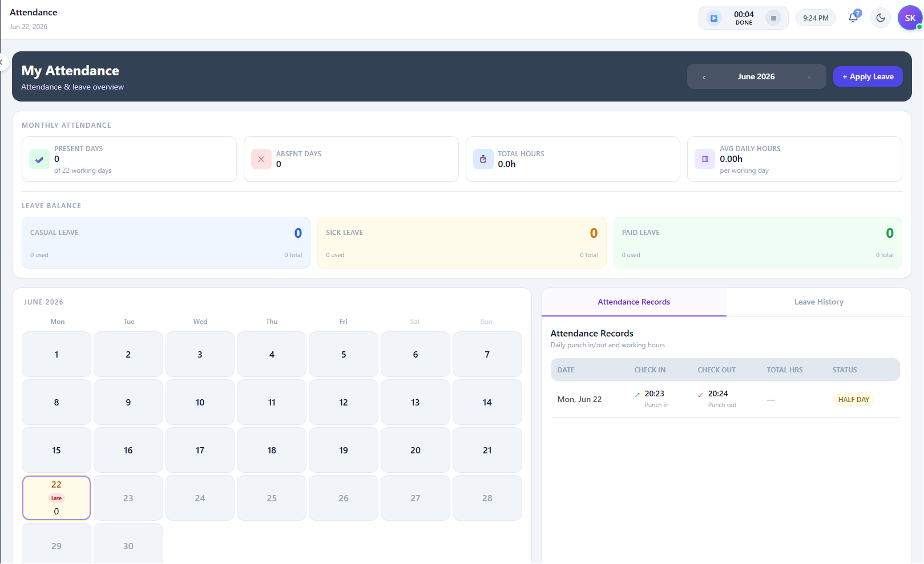Viewport: 924px width, 564px height.
Task: Select June 1 on the calendar
Action: point(57,354)
